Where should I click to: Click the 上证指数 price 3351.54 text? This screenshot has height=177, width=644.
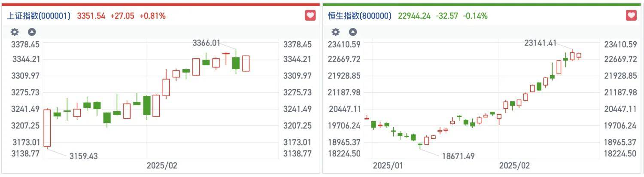tap(91, 16)
